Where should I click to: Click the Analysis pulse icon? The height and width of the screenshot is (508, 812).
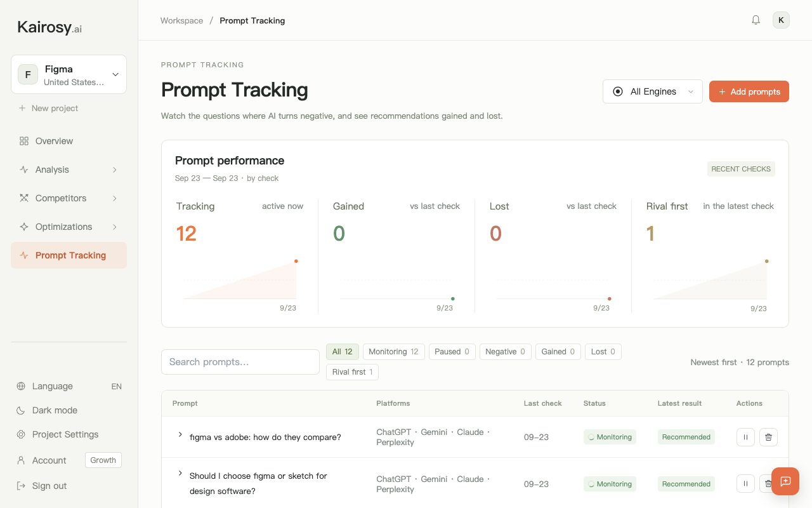click(24, 170)
